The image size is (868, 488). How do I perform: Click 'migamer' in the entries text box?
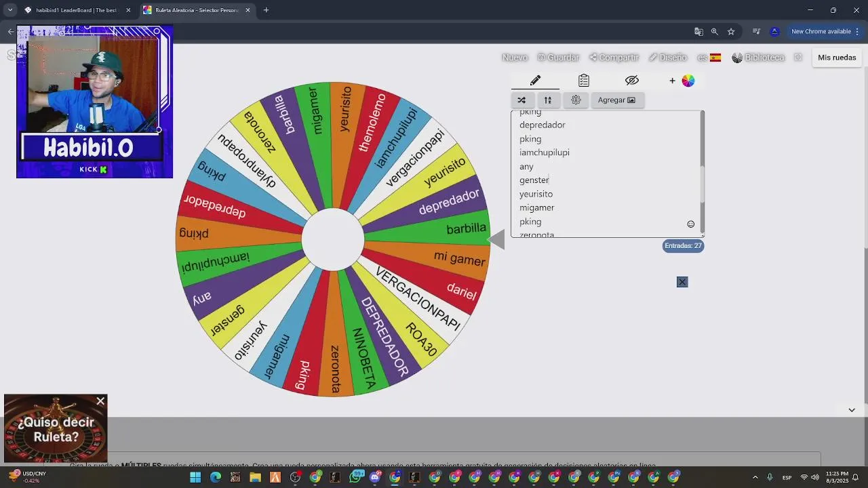(x=537, y=207)
